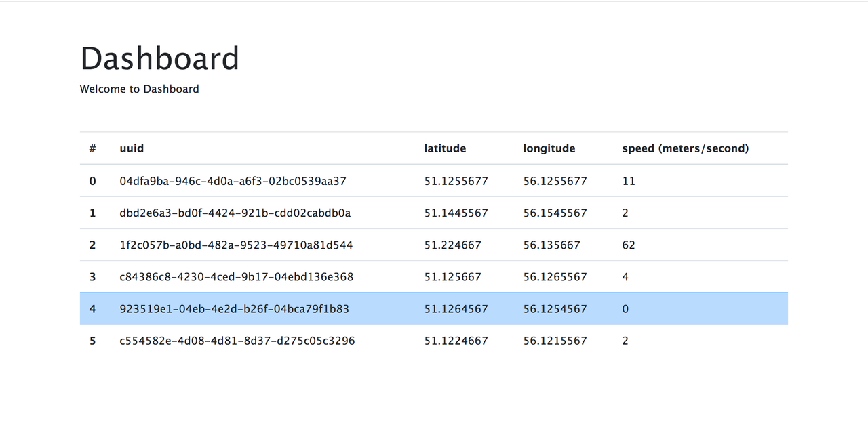Click longitude value 56.1545567

tap(555, 213)
